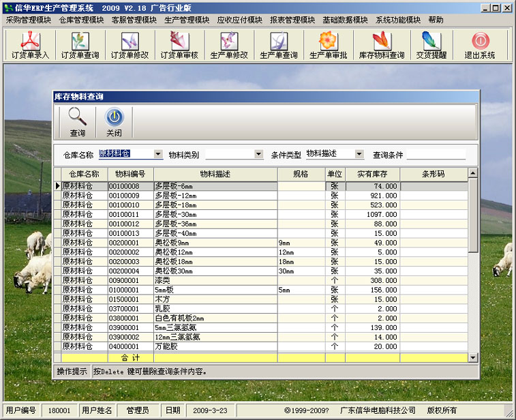Image resolution: width=516 pixels, height=420 pixels.
Task: Click the 合计 total row label
Action: (131, 358)
